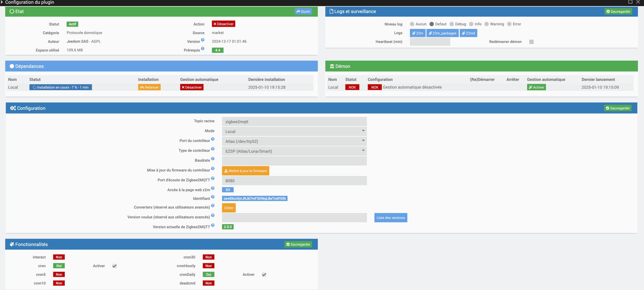Click the 2.0.0 current version badge
Image resolution: width=644 pixels, height=290 pixels.
point(228,227)
